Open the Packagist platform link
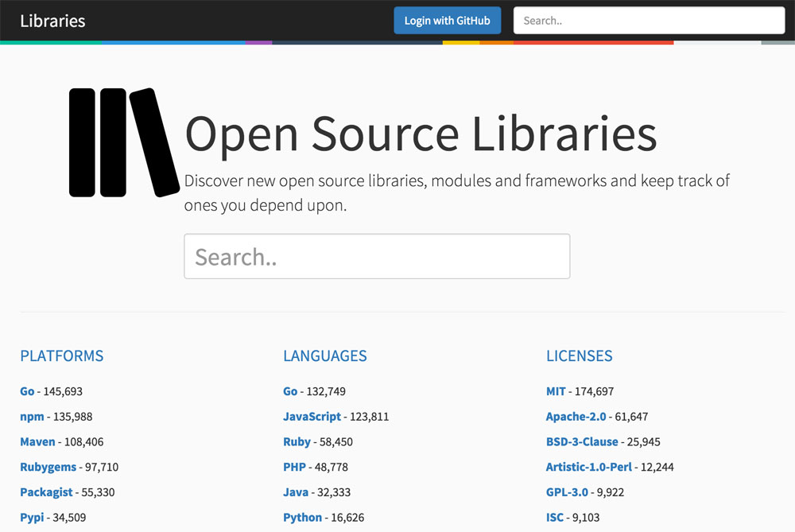 tap(47, 492)
